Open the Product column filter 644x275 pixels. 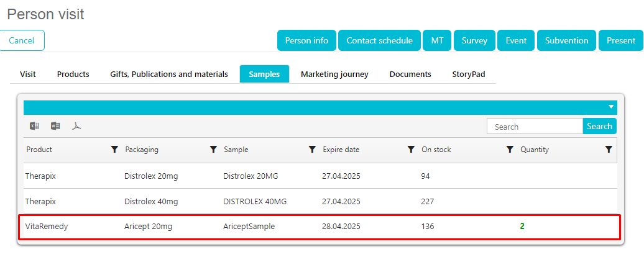pos(114,150)
